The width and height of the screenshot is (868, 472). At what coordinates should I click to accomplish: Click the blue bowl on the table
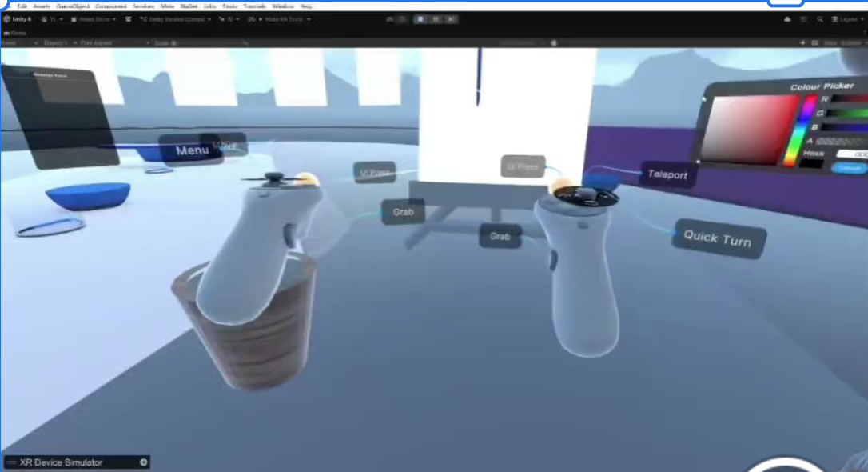88,196
